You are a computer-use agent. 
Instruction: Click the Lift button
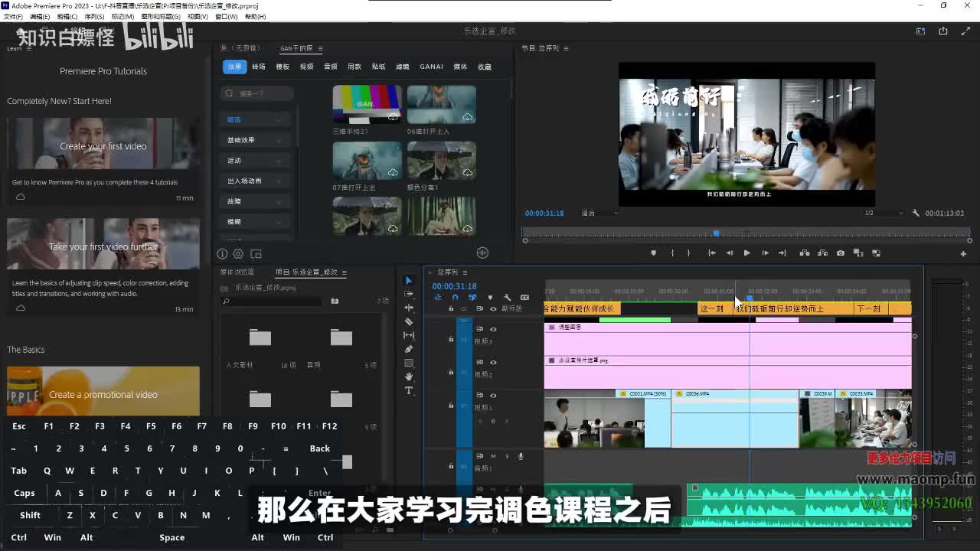(x=805, y=253)
